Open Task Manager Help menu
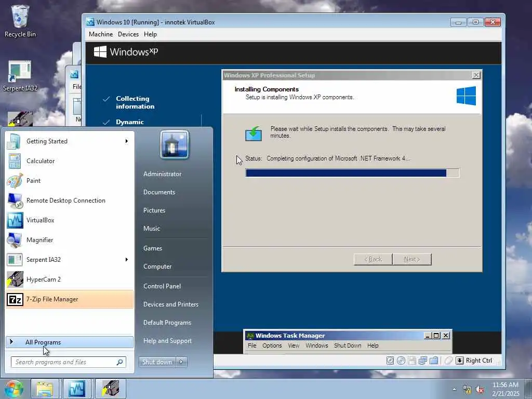The image size is (532, 399). pyautogui.click(x=373, y=345)
